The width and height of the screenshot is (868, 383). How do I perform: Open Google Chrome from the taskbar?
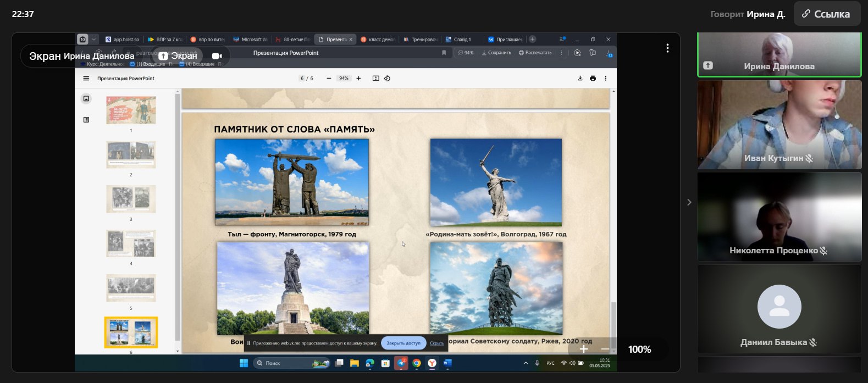(417, 363)
